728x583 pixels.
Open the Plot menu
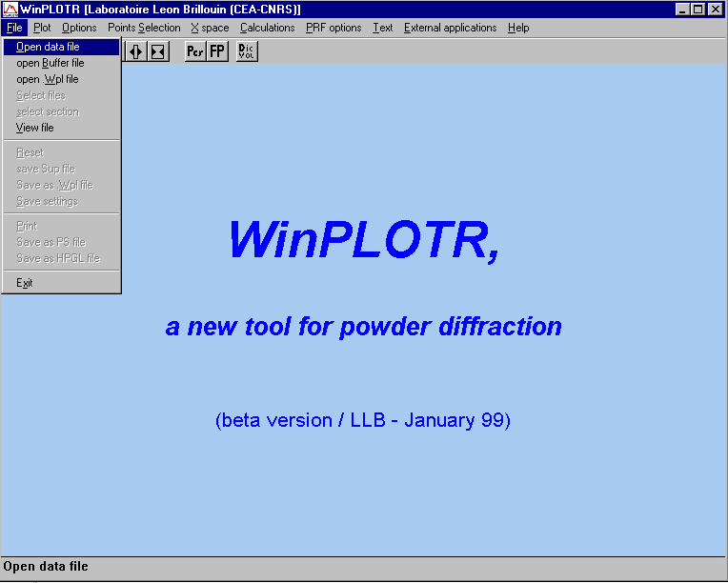point(42,28)
